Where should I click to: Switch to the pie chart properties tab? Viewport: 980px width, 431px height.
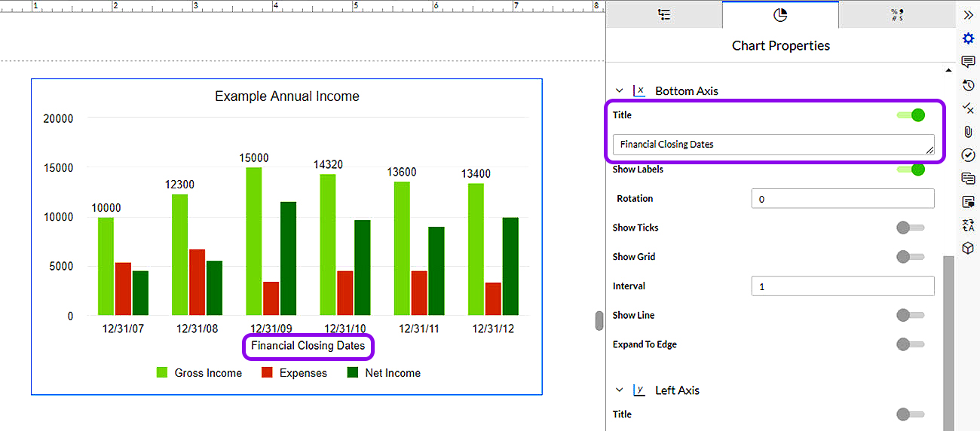(780, 15)
